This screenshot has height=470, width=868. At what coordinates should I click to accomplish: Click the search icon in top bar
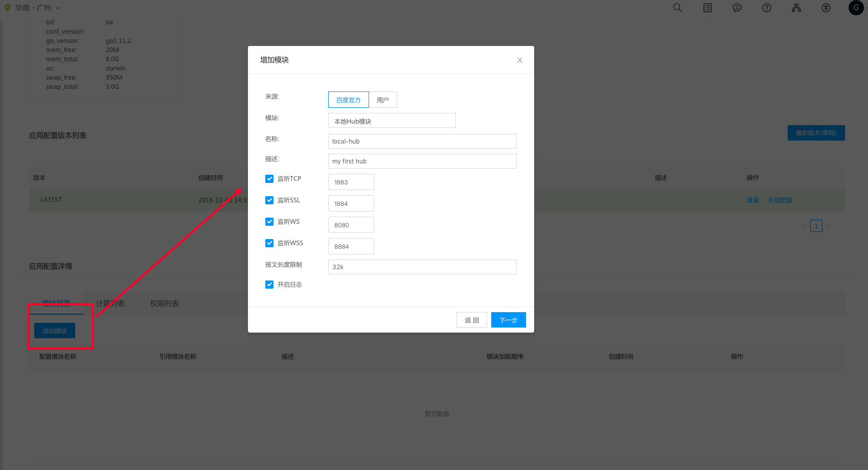click(677, 8)
